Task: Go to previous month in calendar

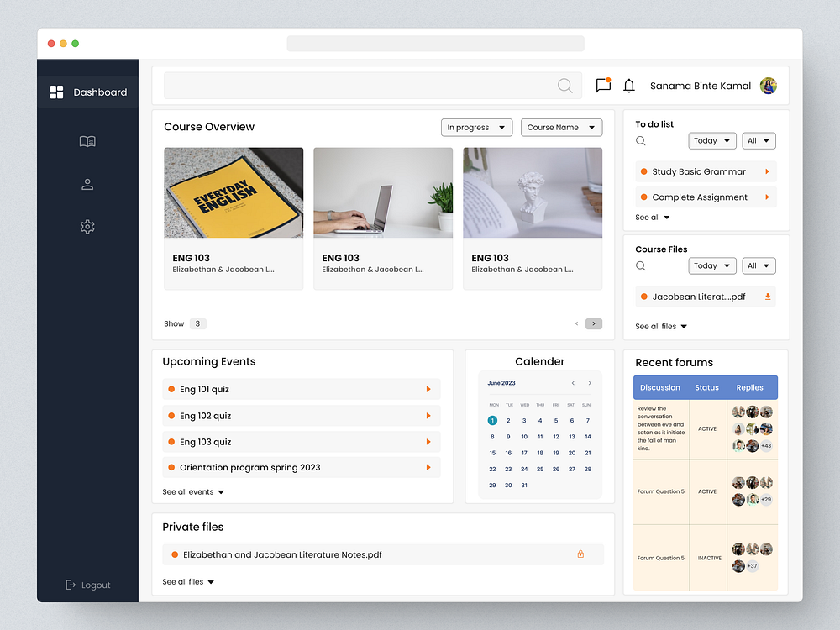Action: 573,383
